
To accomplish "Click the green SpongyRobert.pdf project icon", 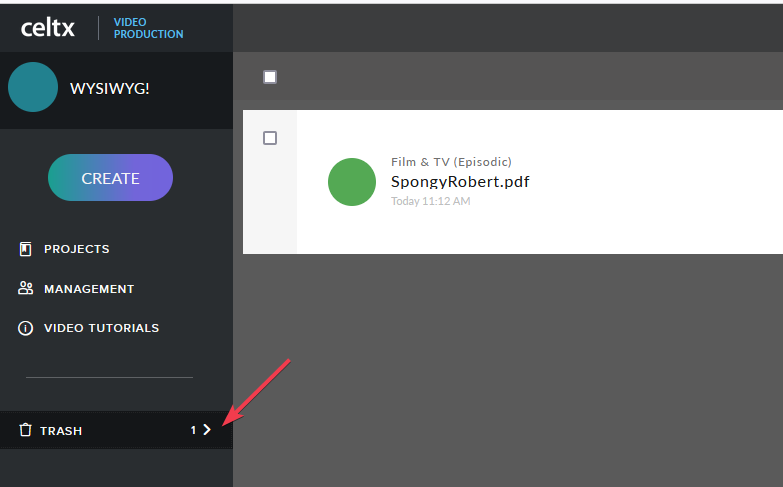I will click(352, 182).
